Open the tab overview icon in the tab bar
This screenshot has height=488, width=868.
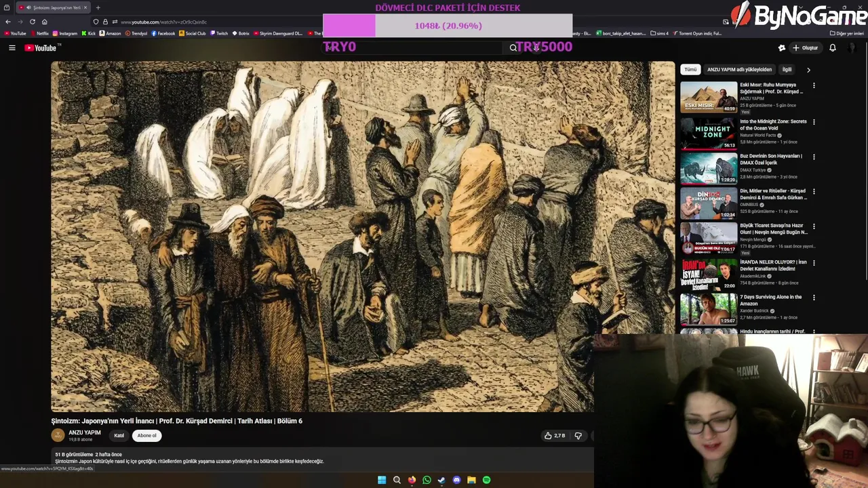[7, 7]
